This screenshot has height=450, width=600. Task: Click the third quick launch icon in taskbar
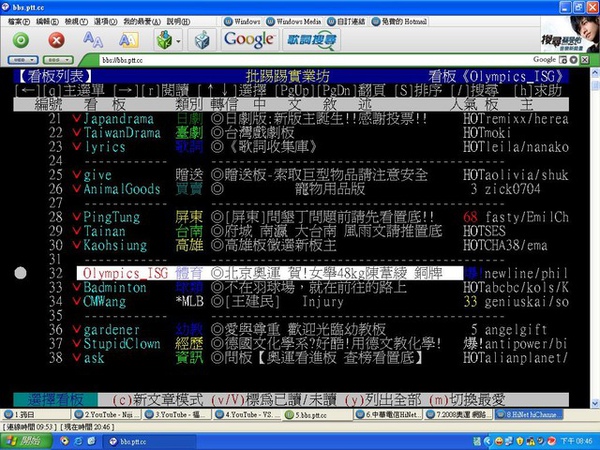pyautogui.click(x=92, y=441)
